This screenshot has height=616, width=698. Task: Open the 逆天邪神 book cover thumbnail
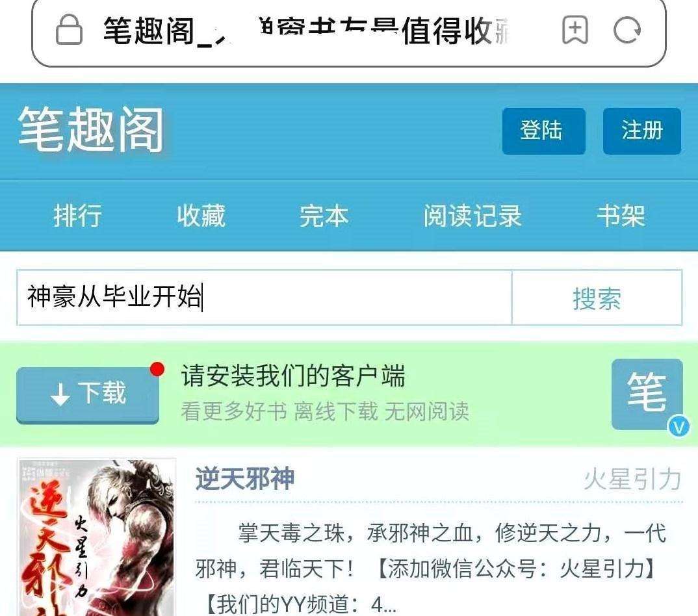point(97,537)
